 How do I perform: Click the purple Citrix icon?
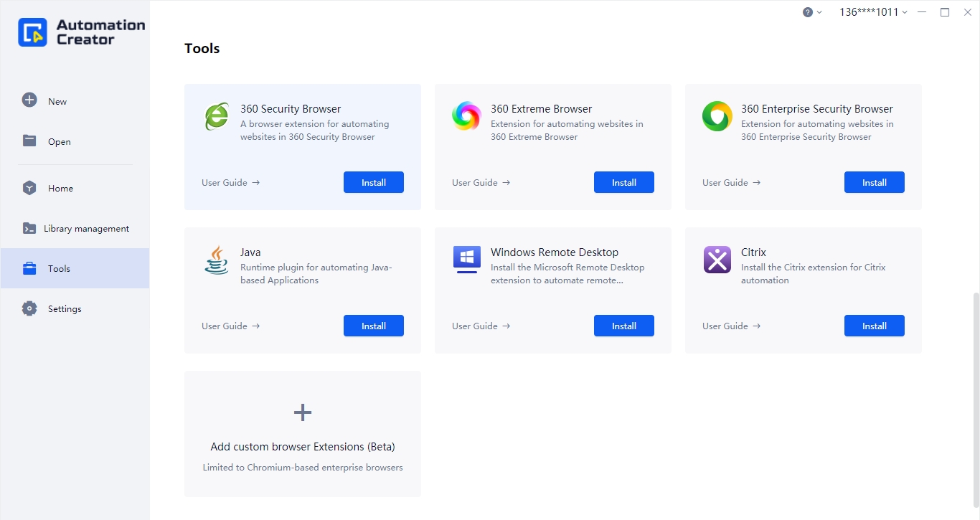coord(717,260)
